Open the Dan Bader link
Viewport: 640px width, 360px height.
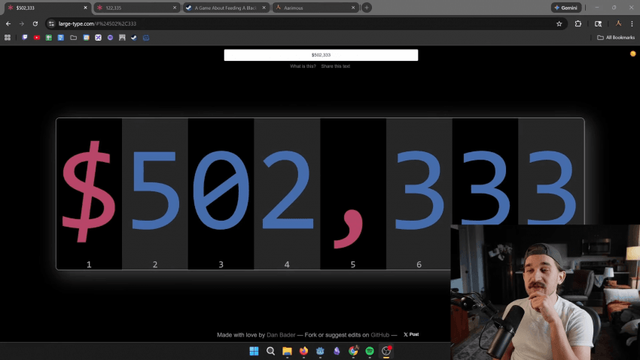[281, 335]
